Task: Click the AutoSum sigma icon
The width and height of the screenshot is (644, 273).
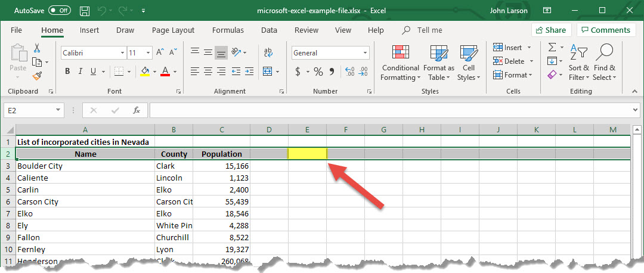Action: pos(552,47)
